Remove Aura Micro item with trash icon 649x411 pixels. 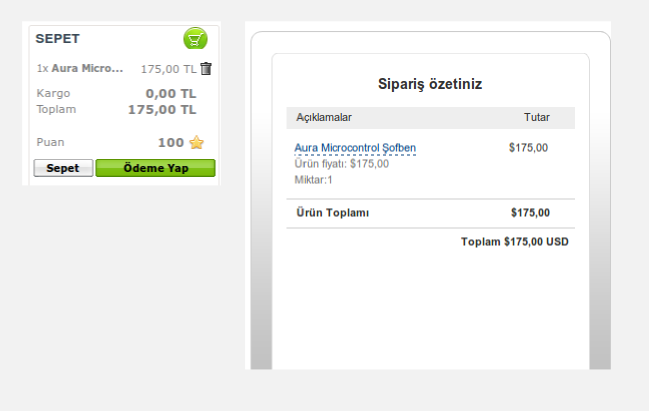click(206, 69)
